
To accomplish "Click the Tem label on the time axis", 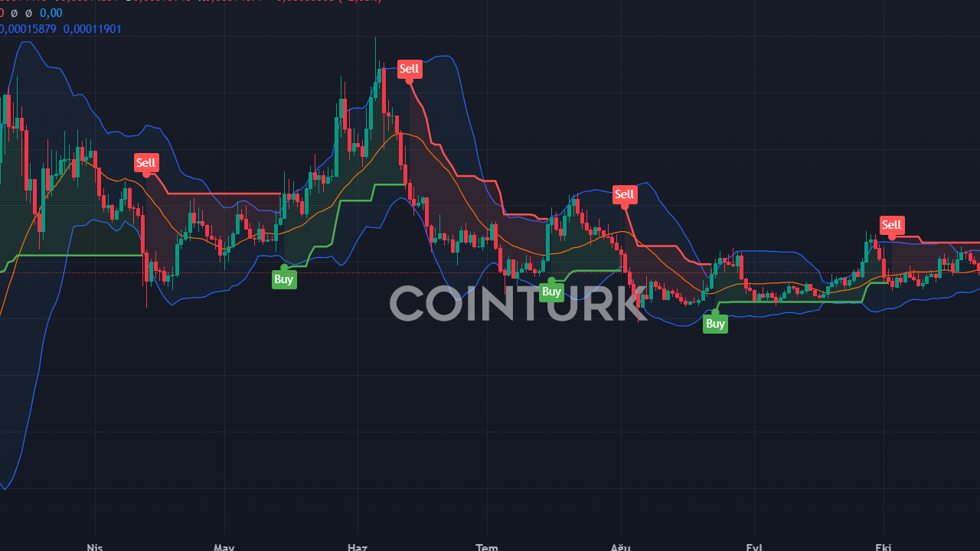I will tap(487, 546).
